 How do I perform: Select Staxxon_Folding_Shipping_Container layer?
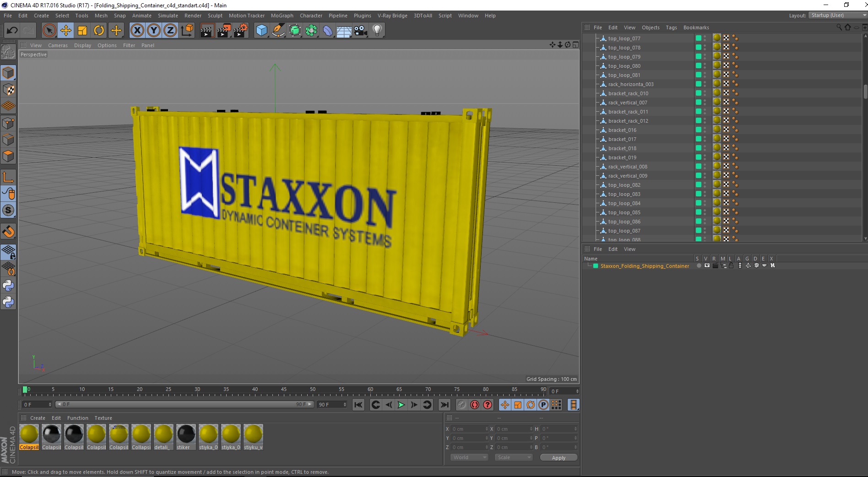click(x=645, y=266)
